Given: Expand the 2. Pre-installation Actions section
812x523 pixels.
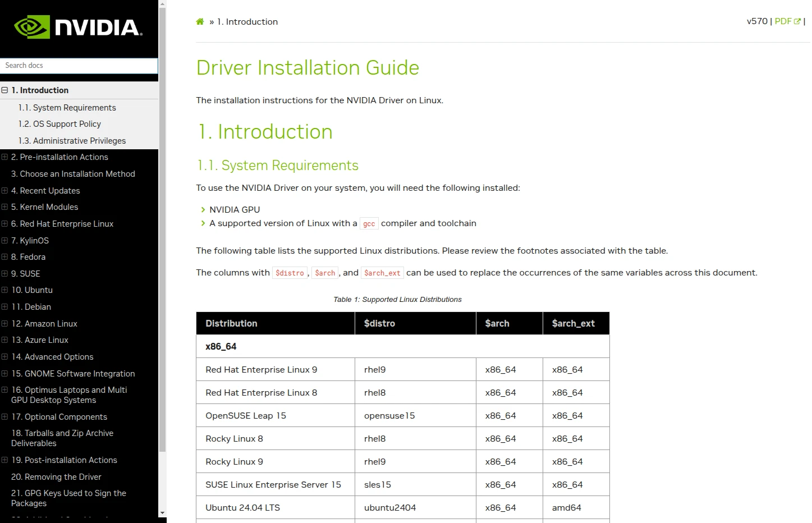Looking at the screenshot, I should (5, 157).
